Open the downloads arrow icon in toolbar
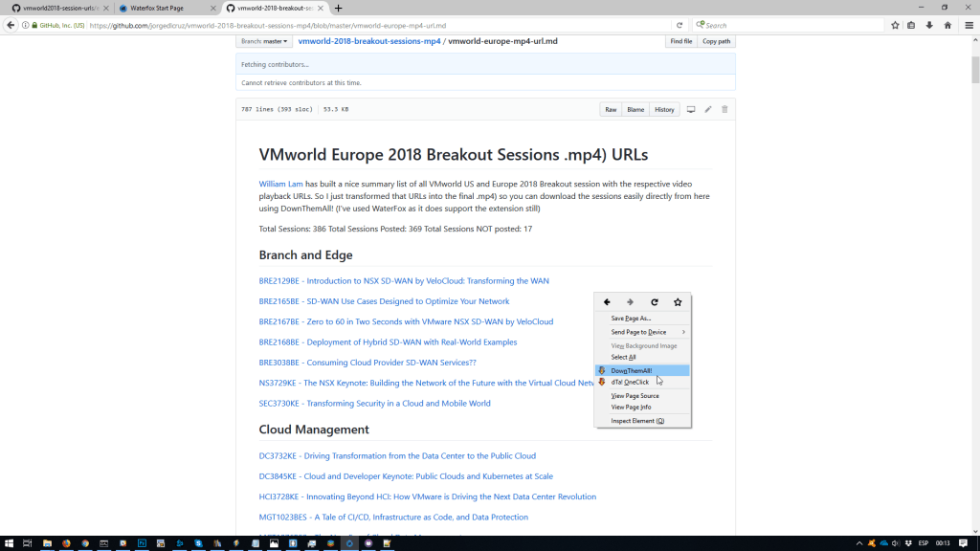980x551 pixels. (929, 25)
